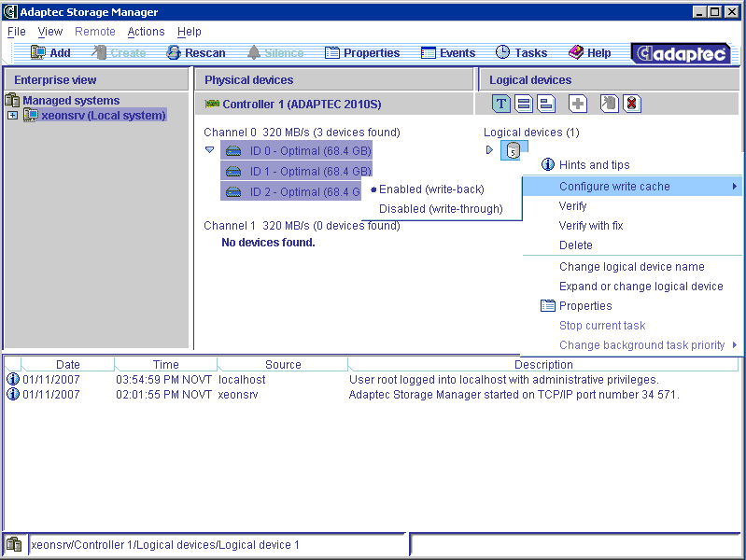Open the Remote menu
The image size is (746, 560).
[95, 32]
